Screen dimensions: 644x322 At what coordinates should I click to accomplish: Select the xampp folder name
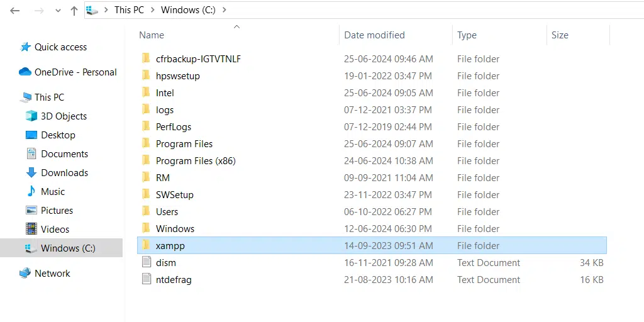pyautogui.click(x=170, y=246)
